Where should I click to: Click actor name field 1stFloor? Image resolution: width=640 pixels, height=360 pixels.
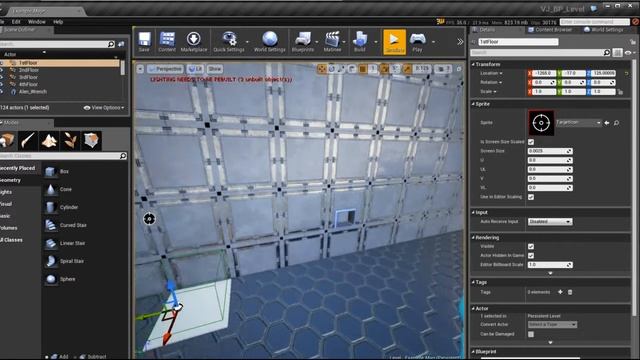pos(518,42)
